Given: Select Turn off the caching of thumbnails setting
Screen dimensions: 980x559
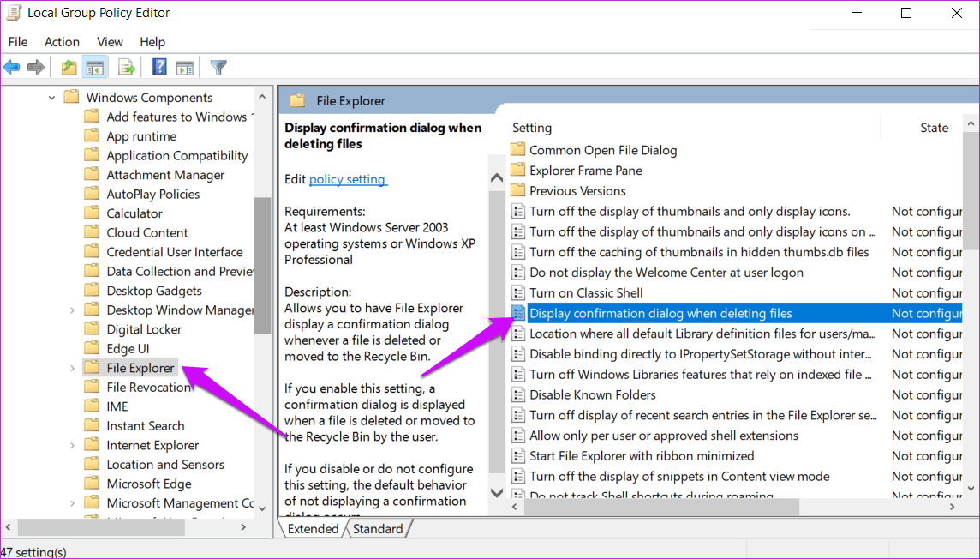Looking at the screenshot, I should [699, 252].
